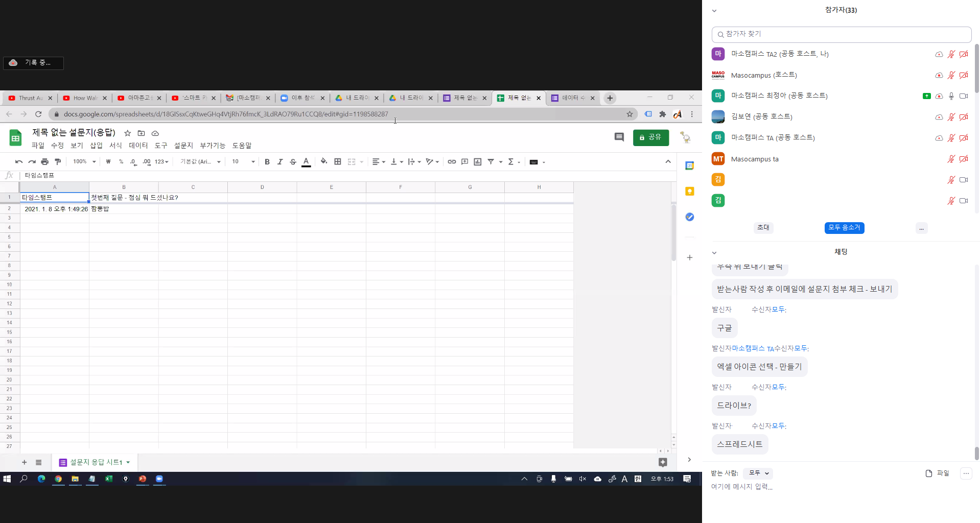This screenshot has height=523, width=980.
Task: Open the cell borders tool
Action: click(x=338, y=162)
